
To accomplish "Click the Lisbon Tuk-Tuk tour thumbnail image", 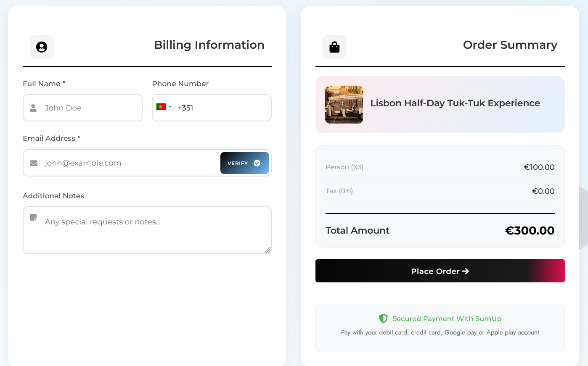I will click(x=344, y=105).
